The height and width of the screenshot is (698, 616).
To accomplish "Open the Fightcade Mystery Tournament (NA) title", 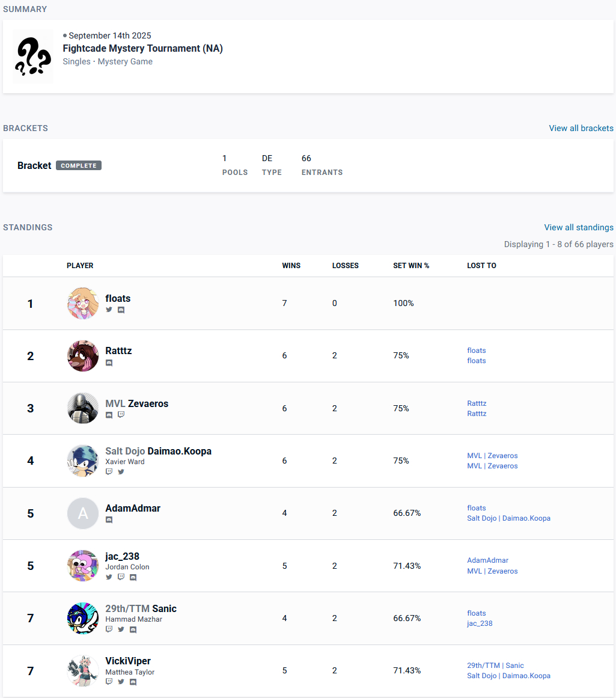I will pyautogui.click(x=142, y=48).
